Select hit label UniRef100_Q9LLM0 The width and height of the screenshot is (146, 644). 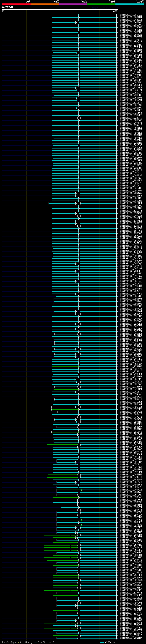click(131, 316)
